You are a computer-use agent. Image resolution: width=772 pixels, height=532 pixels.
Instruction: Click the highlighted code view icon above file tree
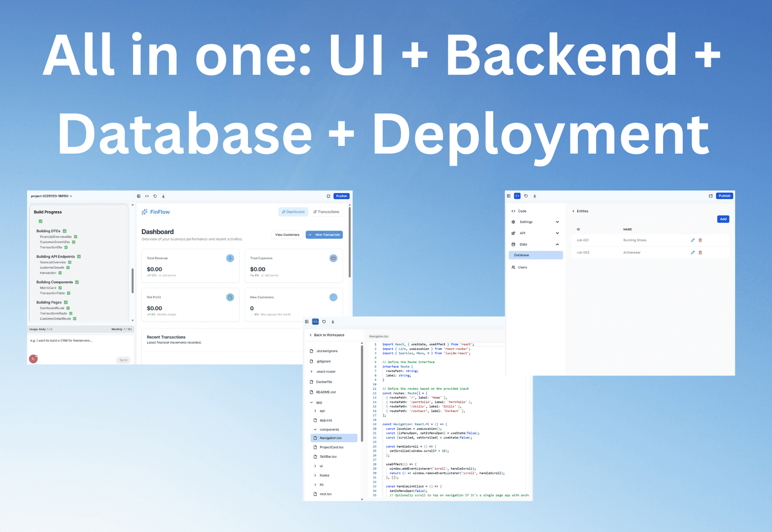point(315,322)
